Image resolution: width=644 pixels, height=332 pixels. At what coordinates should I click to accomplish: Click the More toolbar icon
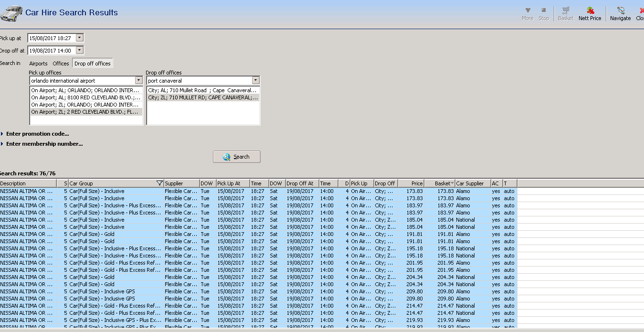(x=528, y=13)
